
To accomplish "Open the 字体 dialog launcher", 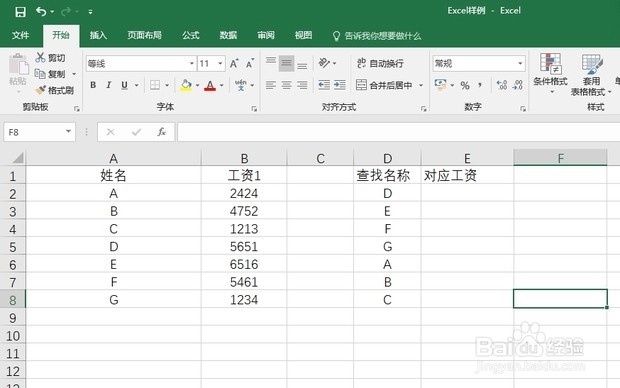I will pyautogui.click(x=254, y=108).
